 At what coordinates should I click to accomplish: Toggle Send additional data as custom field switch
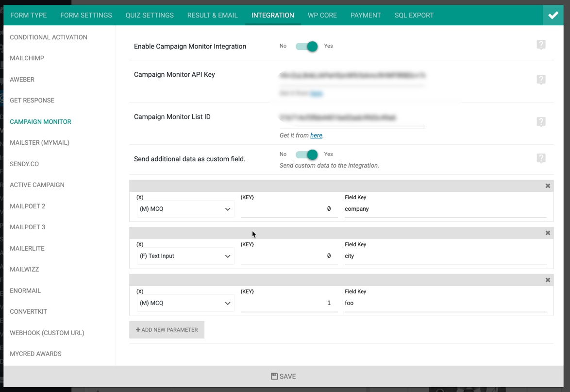(306, 154)
